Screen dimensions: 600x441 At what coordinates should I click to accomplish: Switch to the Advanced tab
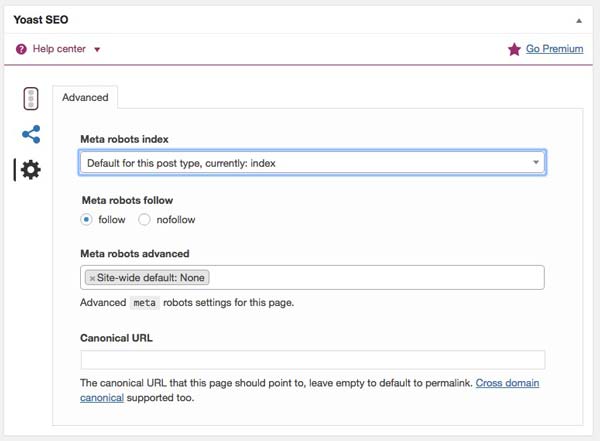point(85,97)
